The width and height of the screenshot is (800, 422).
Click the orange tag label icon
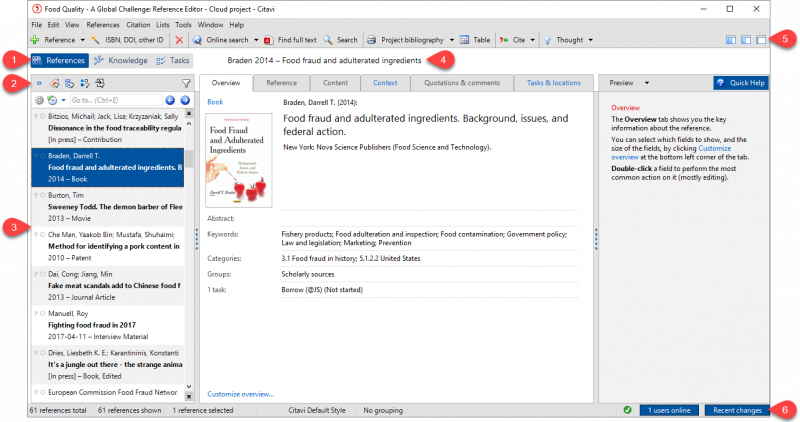tap(54, 83)
